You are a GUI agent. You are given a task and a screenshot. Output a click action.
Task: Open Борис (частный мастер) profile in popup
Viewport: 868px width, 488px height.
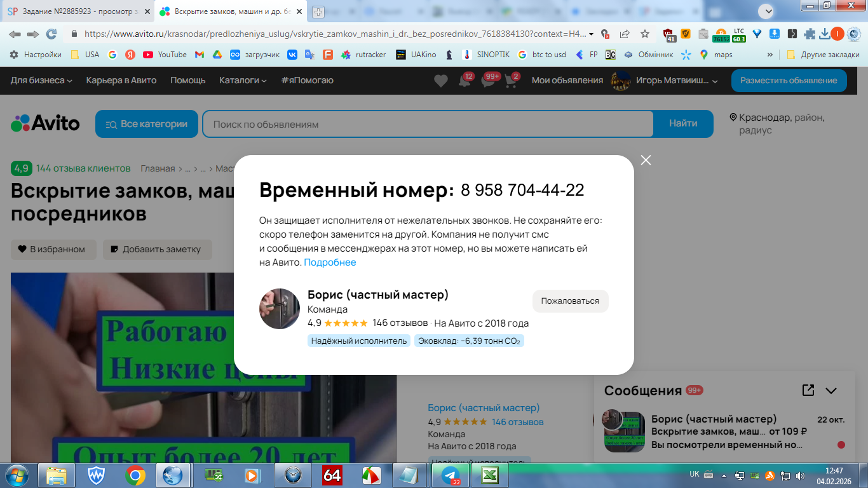point(378,294)
